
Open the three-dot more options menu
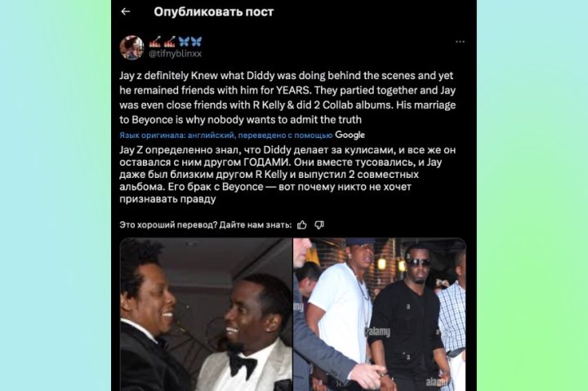460,42
